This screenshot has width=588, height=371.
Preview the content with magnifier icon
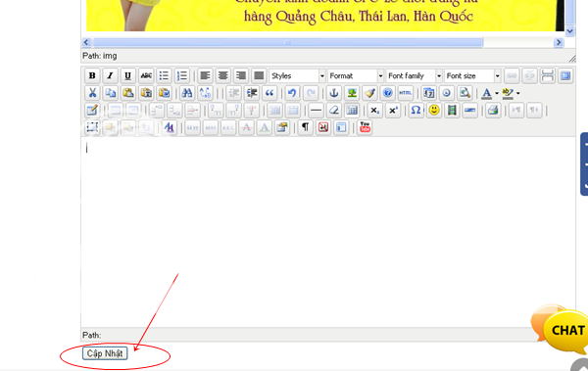[x=465, y=93]
